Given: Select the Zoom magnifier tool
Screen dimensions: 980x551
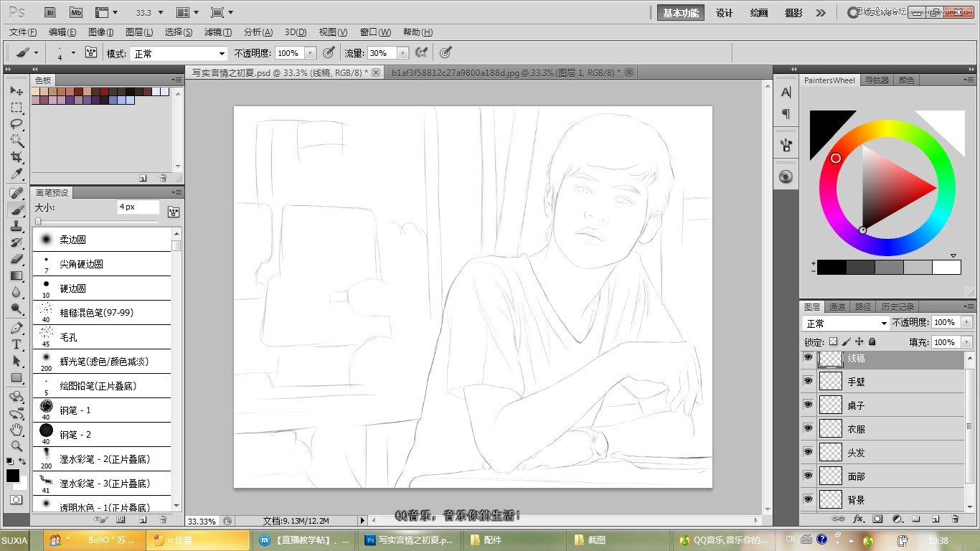Looking at the screenshot, I should (x=17, y=446).
